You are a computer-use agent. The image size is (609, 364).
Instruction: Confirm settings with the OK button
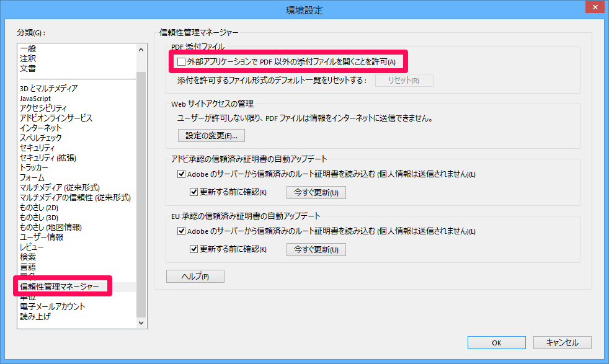(x=496, y=342)
